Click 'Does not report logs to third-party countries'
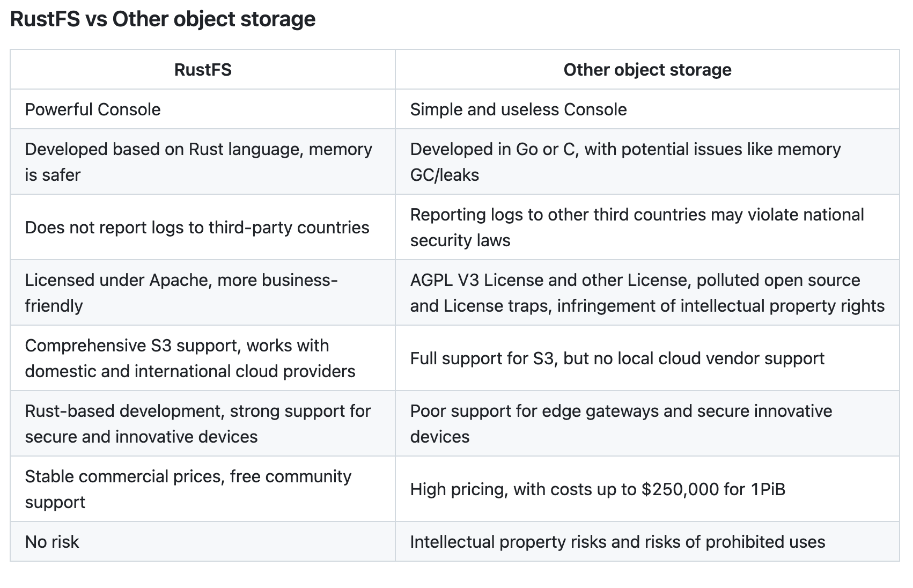 197,227
